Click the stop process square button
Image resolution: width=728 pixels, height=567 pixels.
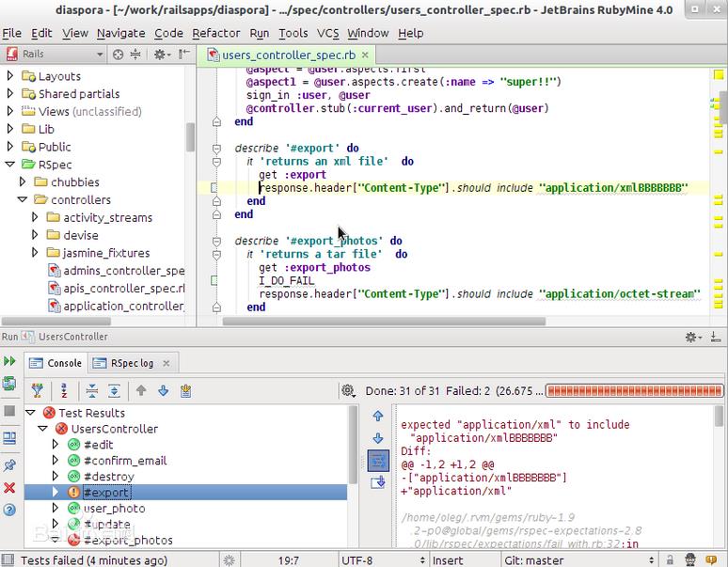tap(9, 411)
